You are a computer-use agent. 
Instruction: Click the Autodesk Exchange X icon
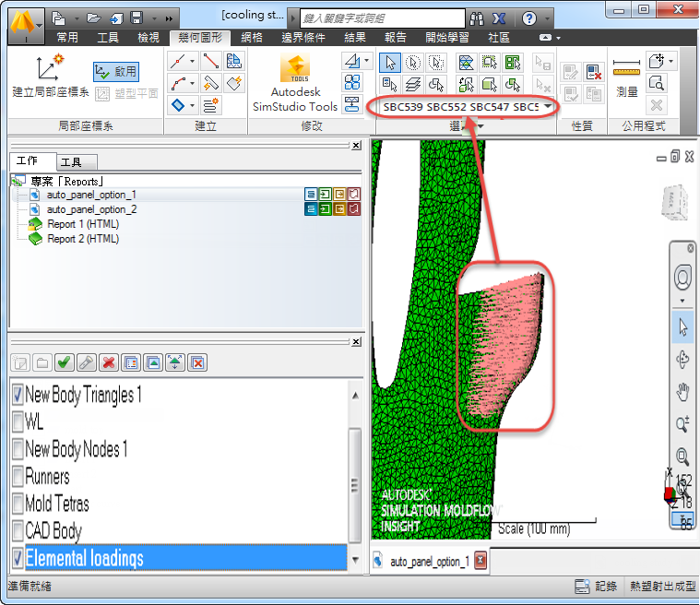[x=499, y=18]
